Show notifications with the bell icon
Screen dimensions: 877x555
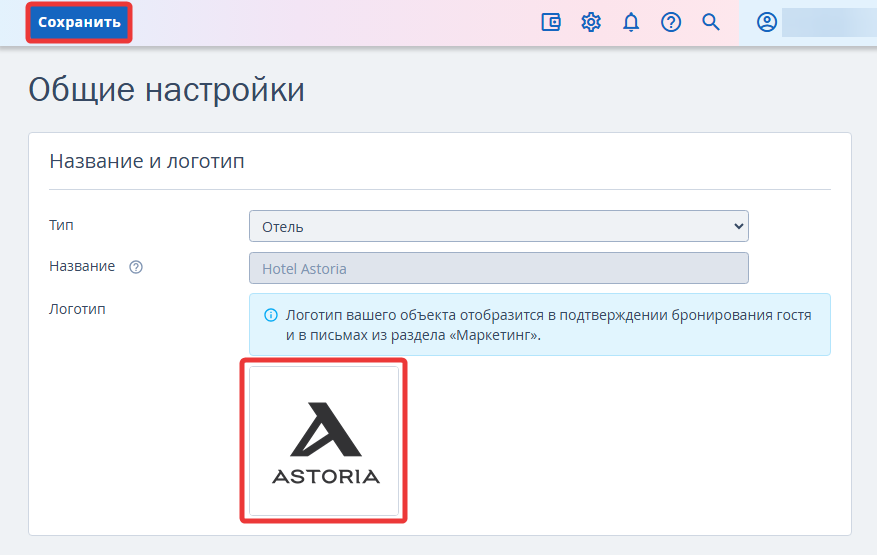[x=631, y=22]
